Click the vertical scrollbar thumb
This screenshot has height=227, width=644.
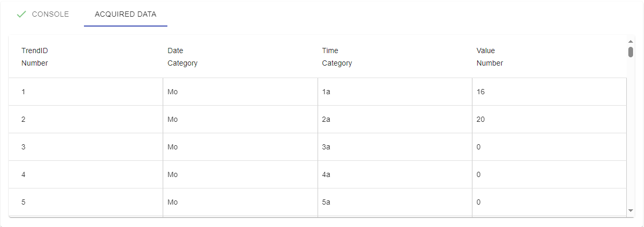click(x=630, y=52)
